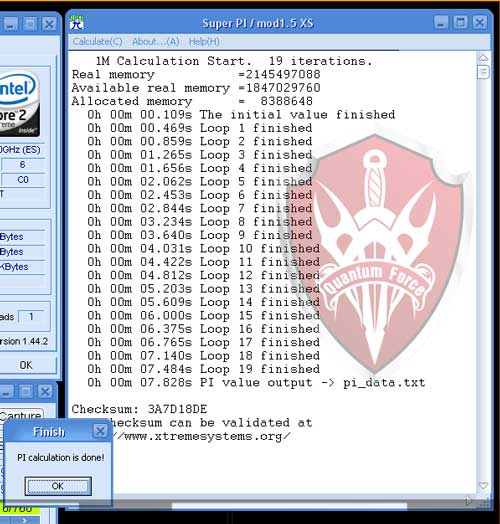Maximize the CPU info window on the left
Image resolution: width=500 pixels, height=524 pixels.
[x=30, y=24]
